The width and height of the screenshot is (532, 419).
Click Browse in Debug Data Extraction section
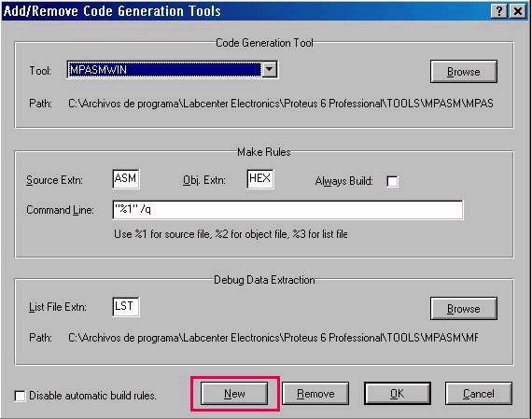coord(464,308)
